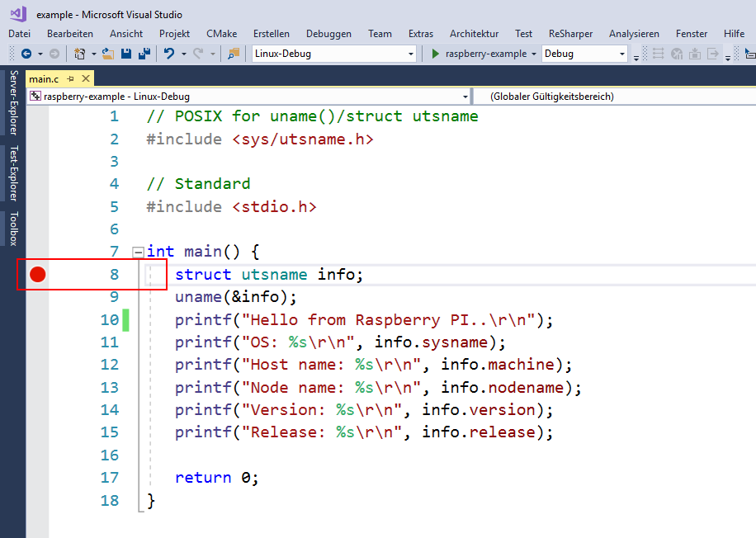
Task: Open the Server-Explorer side panel
Action: tap(13, 103)
